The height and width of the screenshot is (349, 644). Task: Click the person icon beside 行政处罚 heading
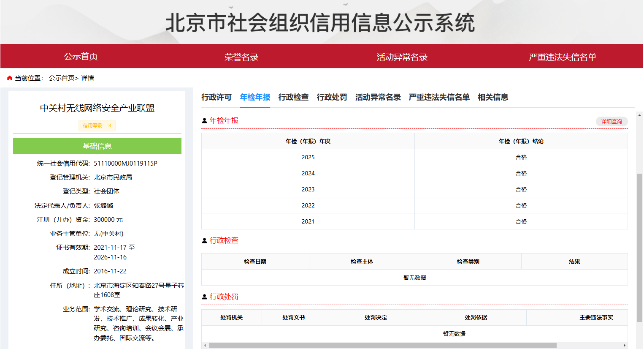coord(204,297)
